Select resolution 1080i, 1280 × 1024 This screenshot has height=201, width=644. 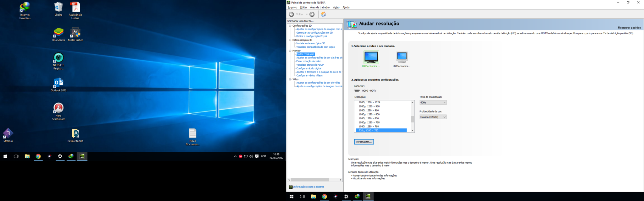click(369, 102)
